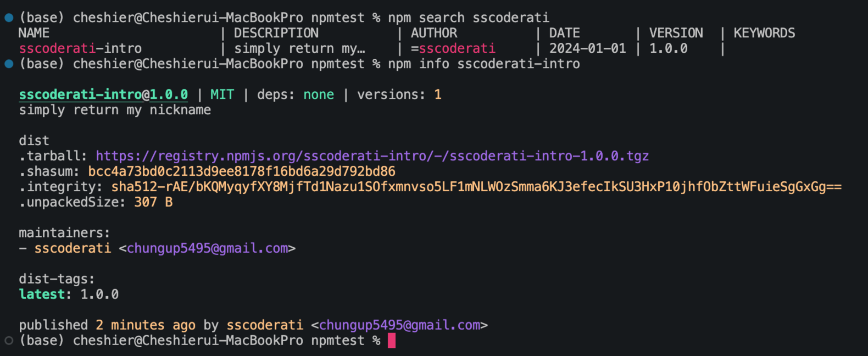Click the NAME column header
The image size is (868, 356).
(x=34, y=33)
